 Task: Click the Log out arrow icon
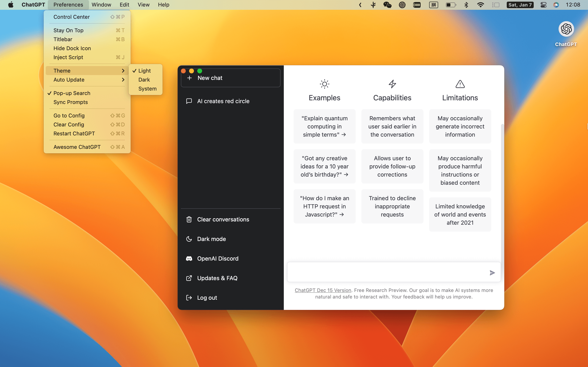click(189, 298)
